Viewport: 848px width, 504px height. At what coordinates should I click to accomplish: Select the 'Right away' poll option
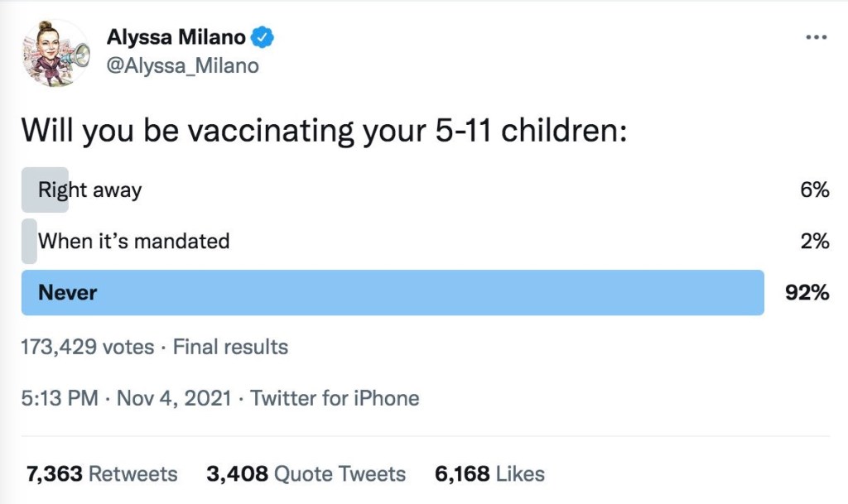pyautogui.click(x=89, y=190)
